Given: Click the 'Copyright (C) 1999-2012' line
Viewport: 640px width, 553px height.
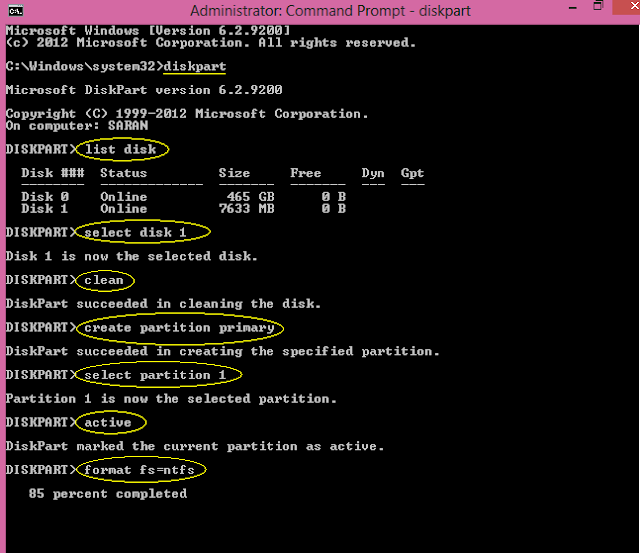Looking at the screenshot, I should 187,113.
